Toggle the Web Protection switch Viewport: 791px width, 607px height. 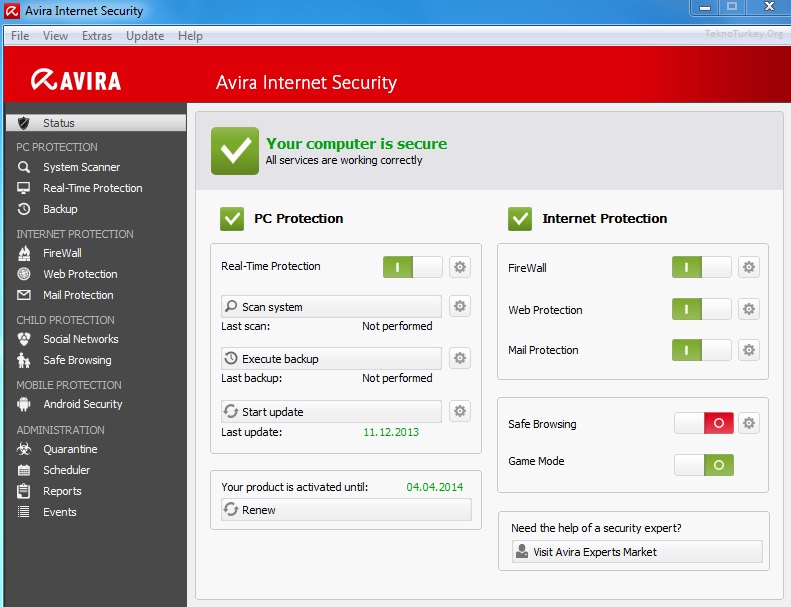click(702, 309)
